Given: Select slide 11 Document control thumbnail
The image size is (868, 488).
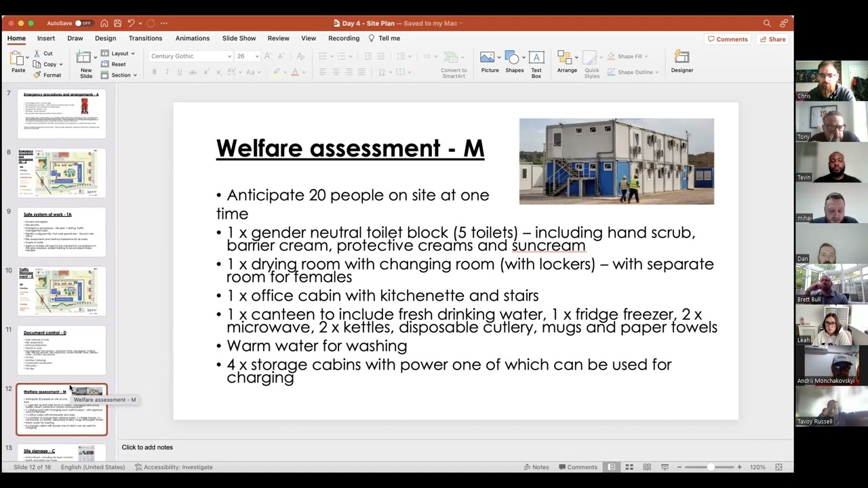Looking at the screenshot, I should [61, 350].
